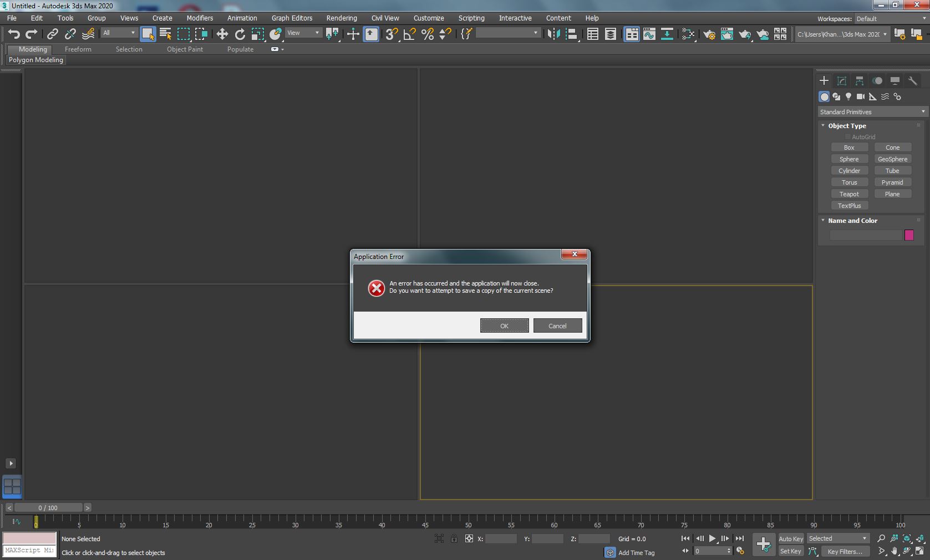Click OK in the Application Error dialog
930x560 pixels.
[x=504, y=326]
